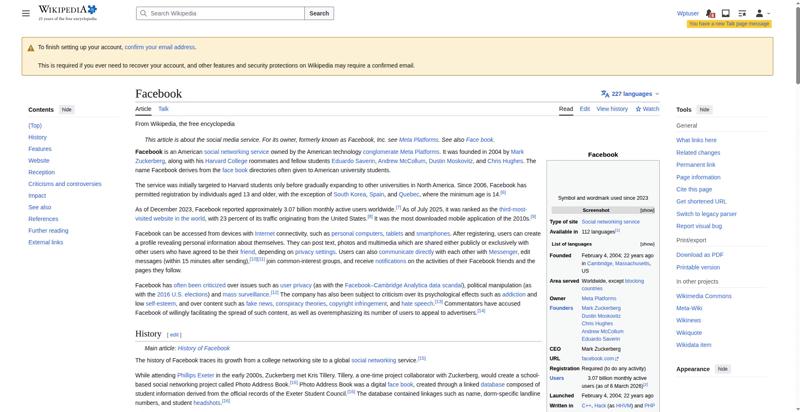
Task: Show the Screenshot section in infobox
Action: [647, 211]
